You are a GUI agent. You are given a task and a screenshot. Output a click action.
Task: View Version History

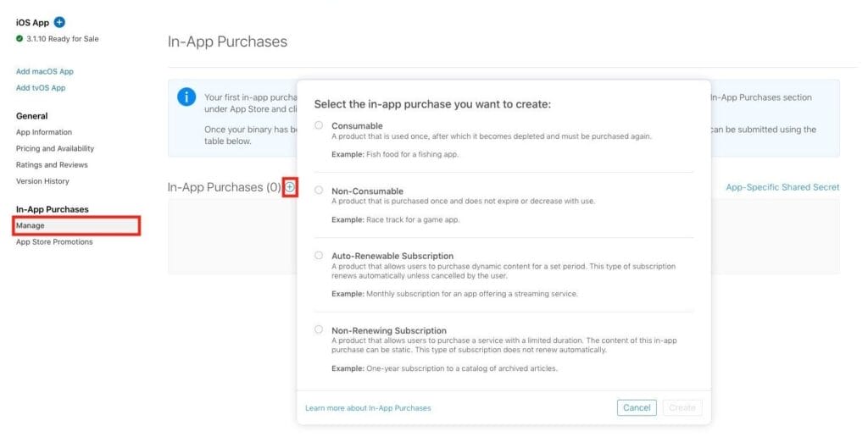tap(42, 181)
